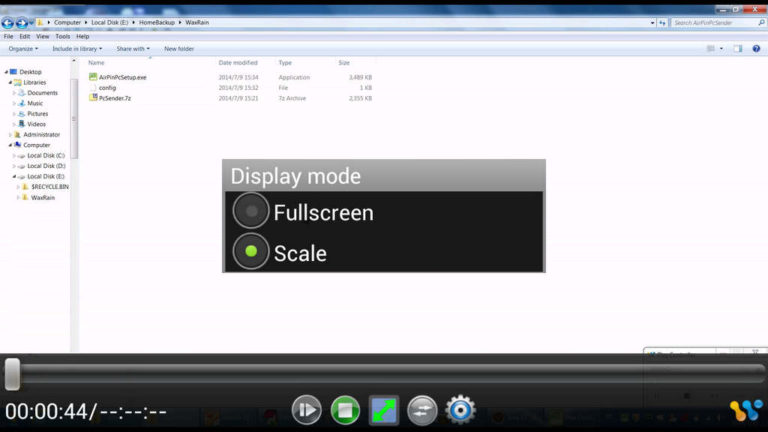Click the Search AirPinPcSender field
Screen dimensions: 768x432
(x=713, y=22)
